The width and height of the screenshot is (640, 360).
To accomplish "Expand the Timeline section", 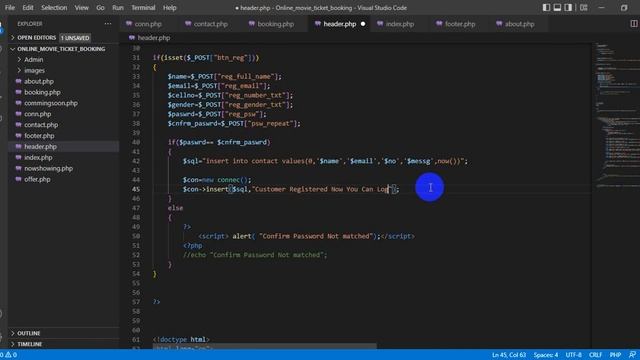I will 29,344.
